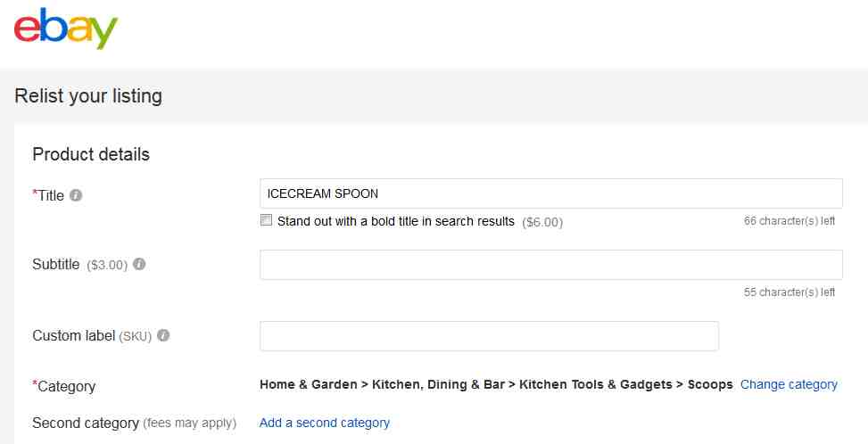868x444 pixels.
Task: Select the Custom label SKU input
Action: pos(489,335)
